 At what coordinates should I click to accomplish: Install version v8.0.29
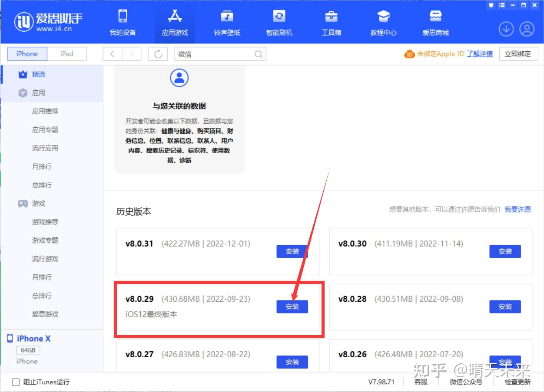coord(292,306)
